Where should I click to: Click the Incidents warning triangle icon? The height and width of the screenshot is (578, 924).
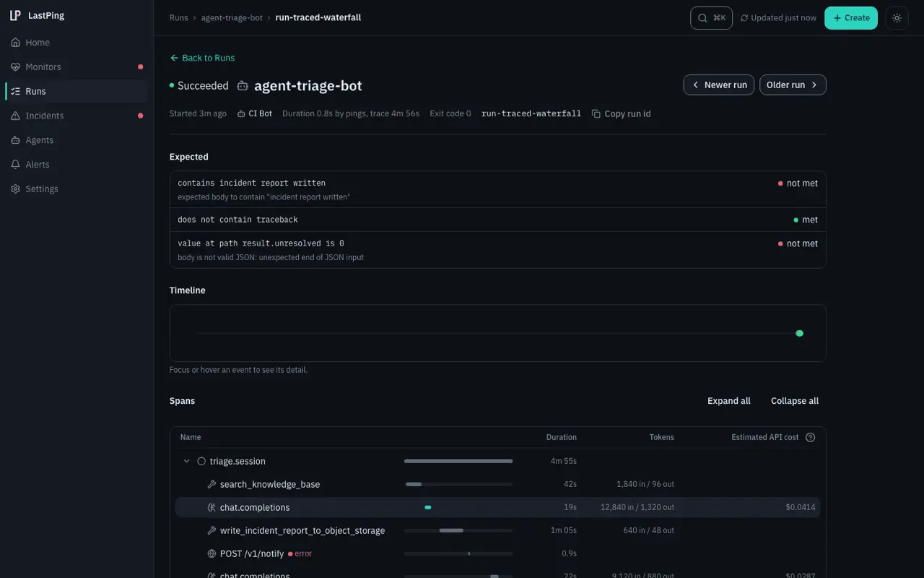[x=15, y=116]
